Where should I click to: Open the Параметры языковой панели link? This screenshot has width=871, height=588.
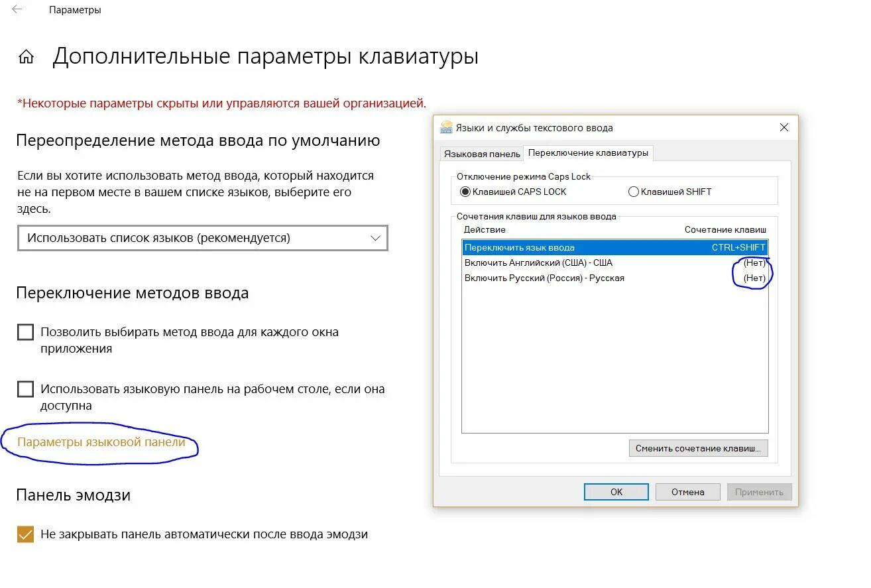101,442
